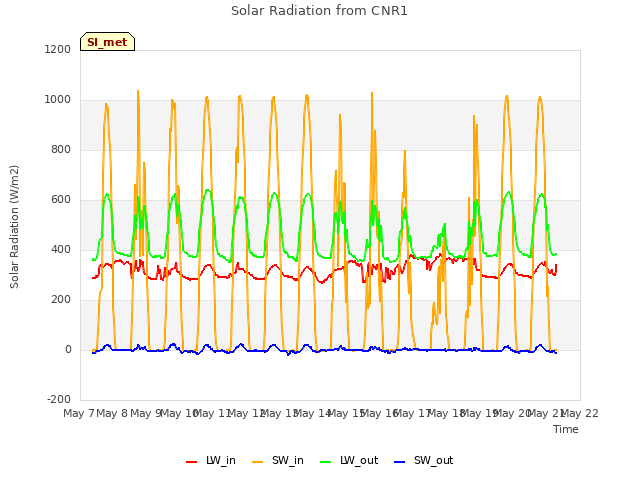Click the -200 y-axis tick label

point(59,400)
